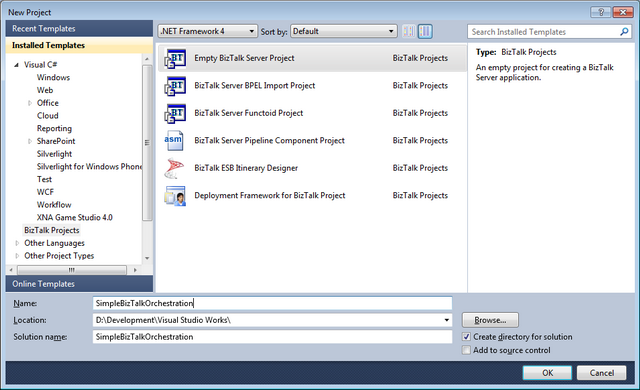Uncheck Create directory for solution
Image resolution: width=640 pixels, height=390 pixels.
466,337
